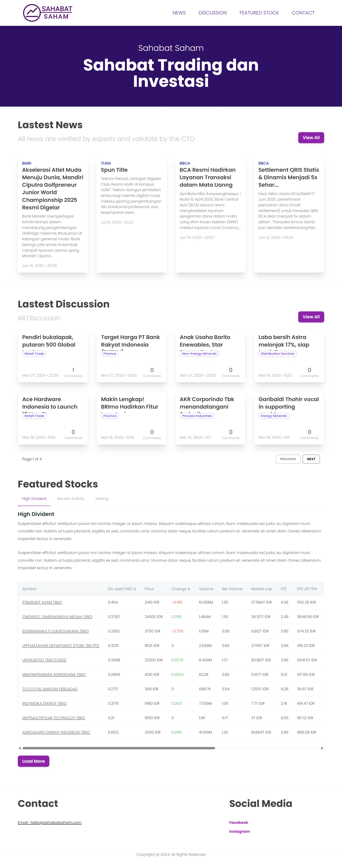Viewport: 342px width, 868px height.
Task: Go to the NEXT discussion page
Action: [311, 459]
